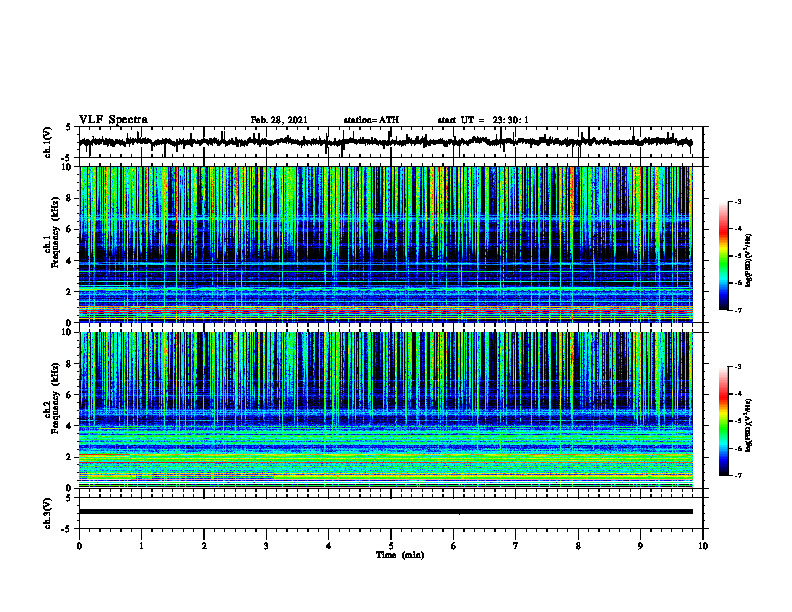Select the 'Feb. 28, 2021' date text

pos(279,120)
